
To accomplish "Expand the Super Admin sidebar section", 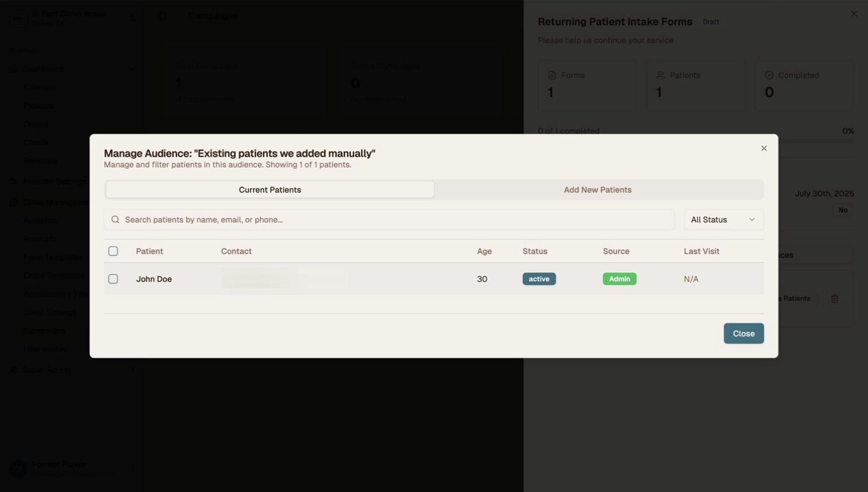I will [x=133, y=370].
